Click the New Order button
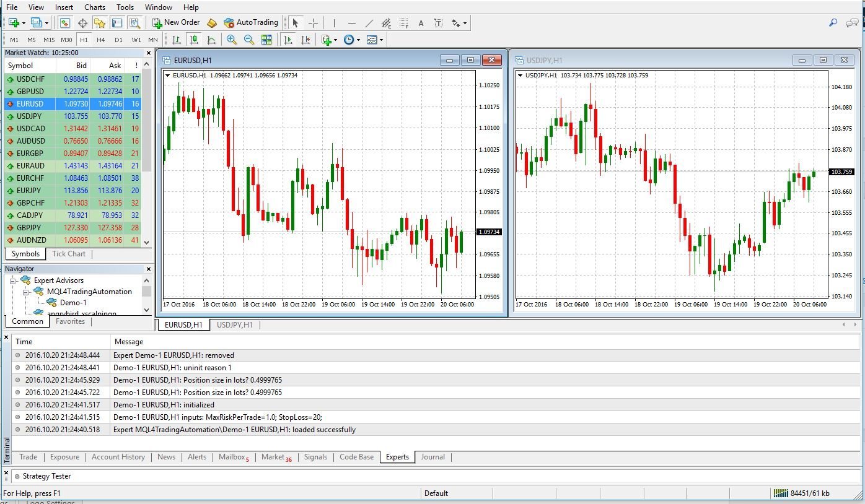This screenshot has width=865, height=504. [x=177, y=22]
